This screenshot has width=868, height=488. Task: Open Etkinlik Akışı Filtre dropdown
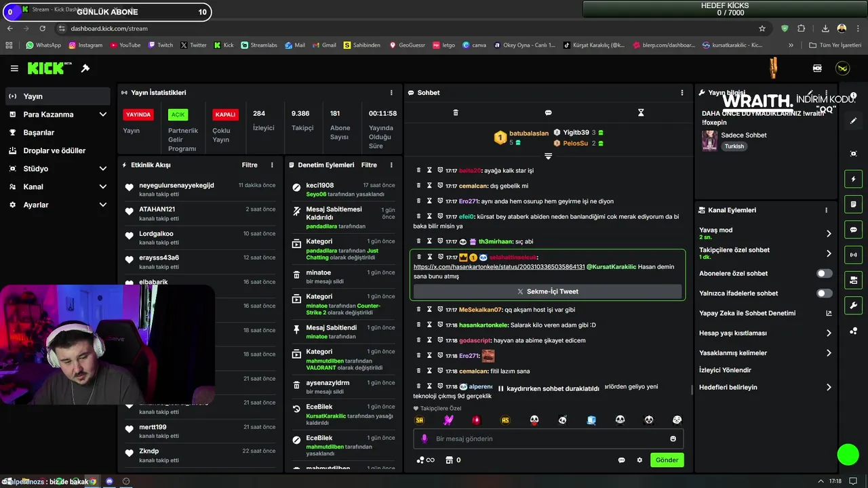[x=250, y=165]
